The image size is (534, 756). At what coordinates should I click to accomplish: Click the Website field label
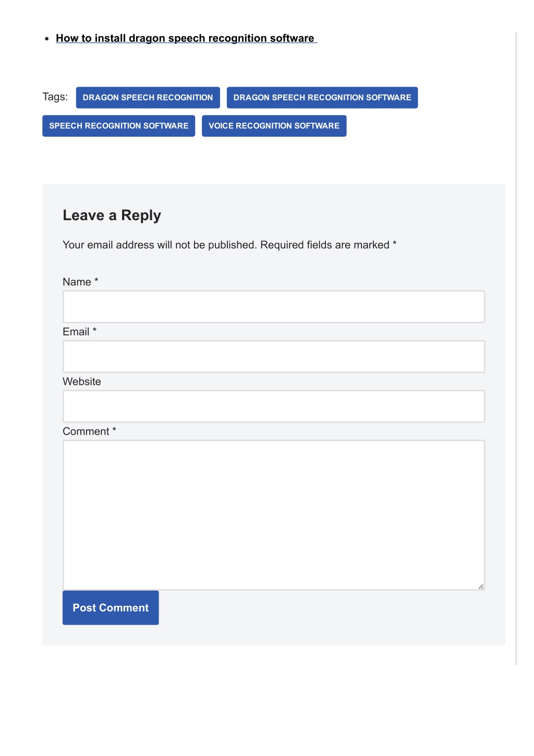tap(82, 381)
